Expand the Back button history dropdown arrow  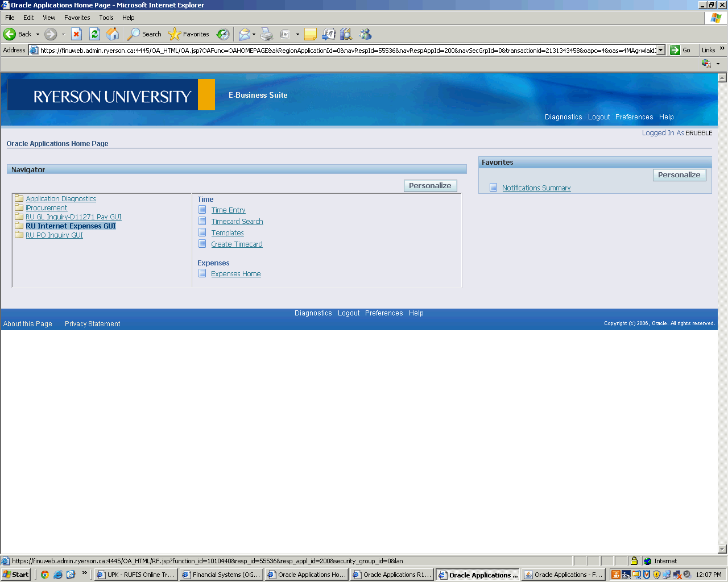click(x=38, y=34)
